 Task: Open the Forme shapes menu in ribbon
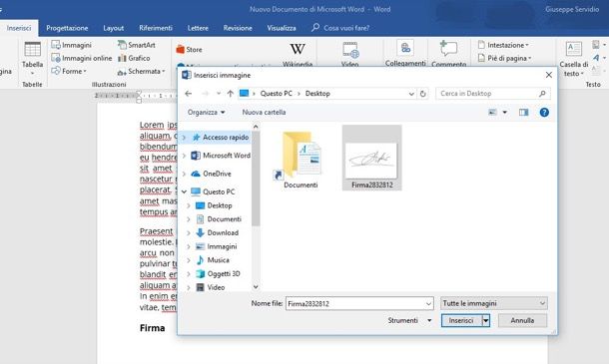tap(69, 72)
